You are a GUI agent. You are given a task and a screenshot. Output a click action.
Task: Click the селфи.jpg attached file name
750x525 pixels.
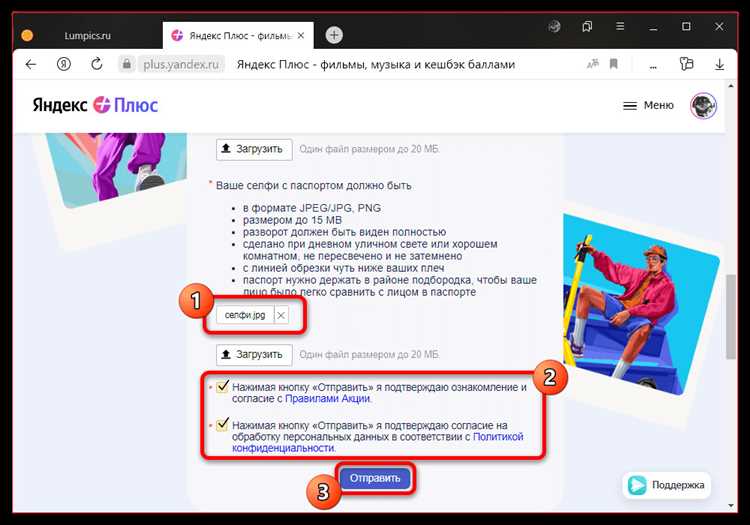click(x=245, y=315)
